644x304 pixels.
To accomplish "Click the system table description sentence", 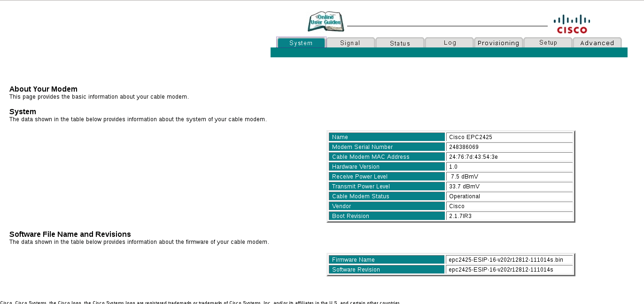I will point(138,119).
